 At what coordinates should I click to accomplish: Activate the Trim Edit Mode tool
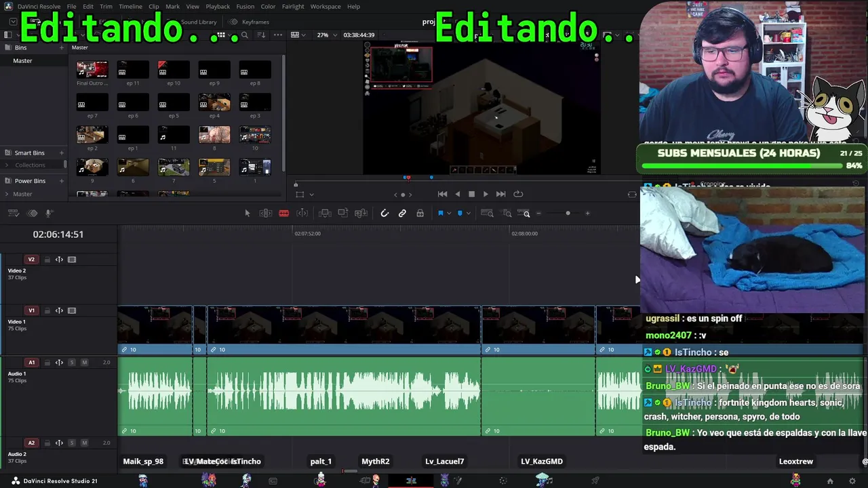[x=266, y=213]
